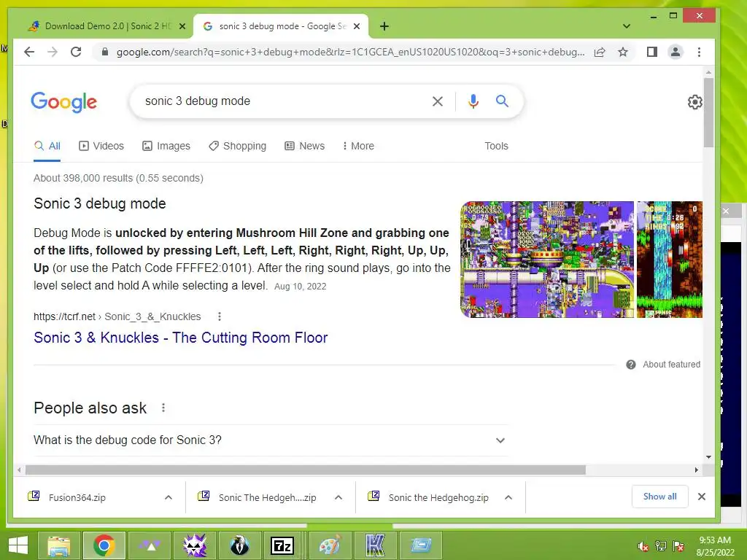The height and width of the screenshot is (560, 747).
Task: Click the muted volume tray icon
Action: click(x=643, y=546)
